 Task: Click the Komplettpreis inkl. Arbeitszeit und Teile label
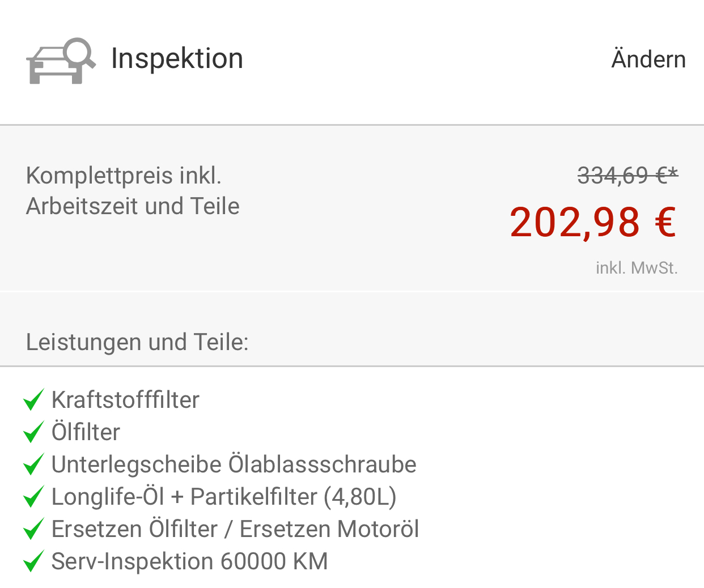coord(133,191)
